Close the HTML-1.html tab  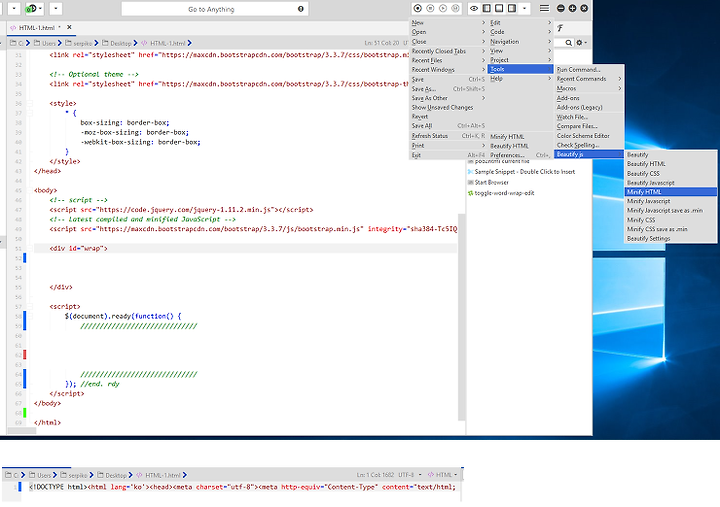pos(69,28)
